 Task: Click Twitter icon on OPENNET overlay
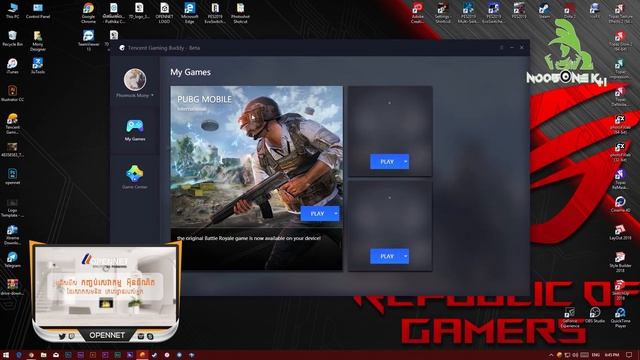click(62, 336)
